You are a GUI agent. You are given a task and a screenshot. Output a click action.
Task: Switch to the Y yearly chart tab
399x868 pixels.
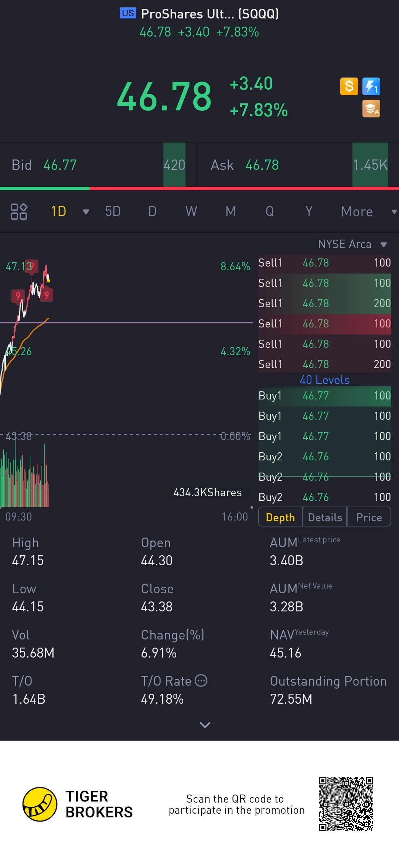click(x=309, y=212)
